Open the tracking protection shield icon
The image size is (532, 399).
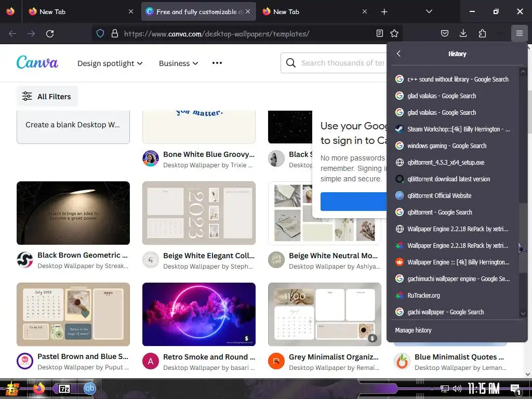tap(100, 33)
